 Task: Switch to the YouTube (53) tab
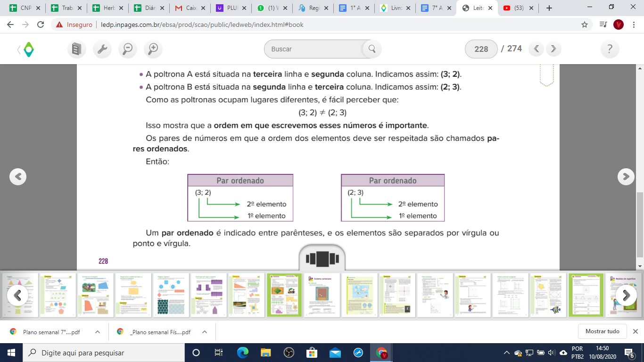[x=519, y=8]
